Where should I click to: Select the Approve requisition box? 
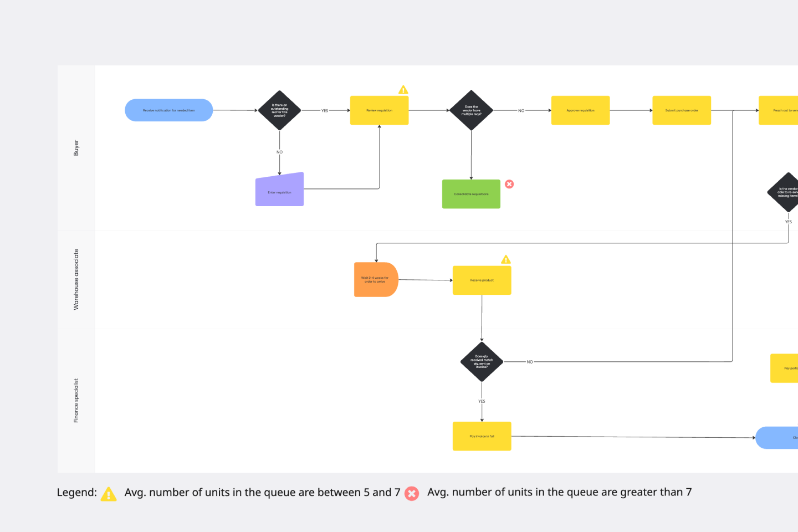(580, 110)
